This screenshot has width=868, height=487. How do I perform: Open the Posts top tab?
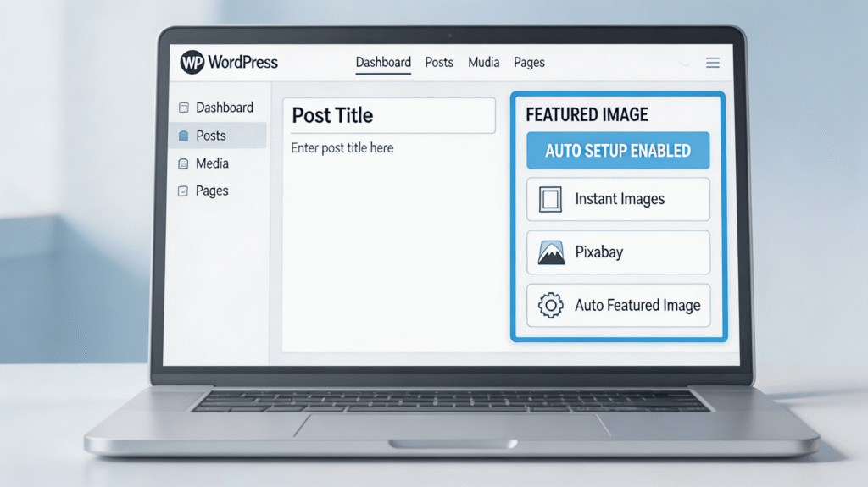coord(439,63)
